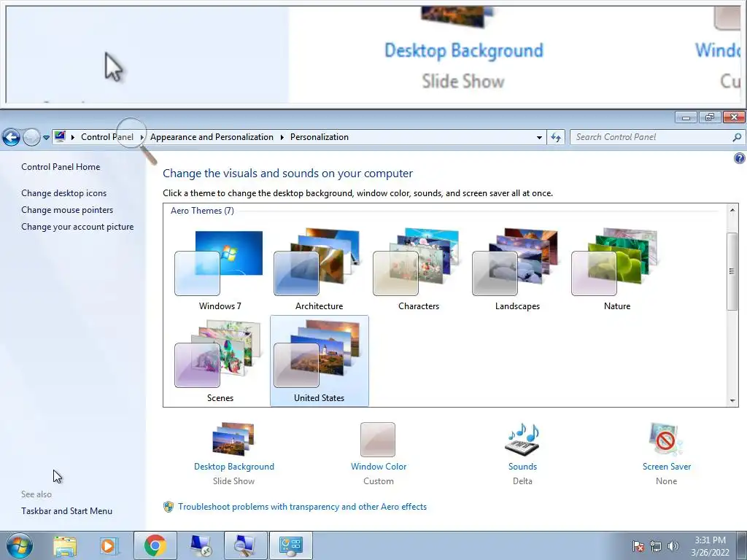This screenshot has height=560, width=747.
Task: Open the Sounds settings icon
Action: [522, 440]
